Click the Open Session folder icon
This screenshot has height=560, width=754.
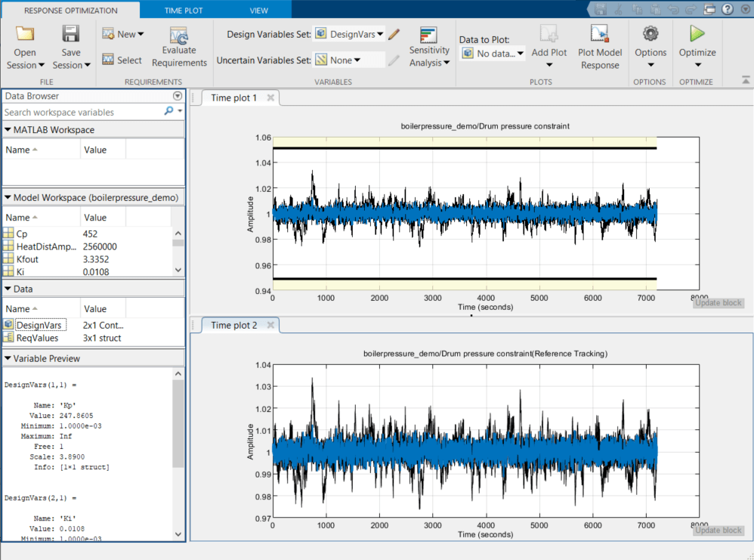click(25, 34)
